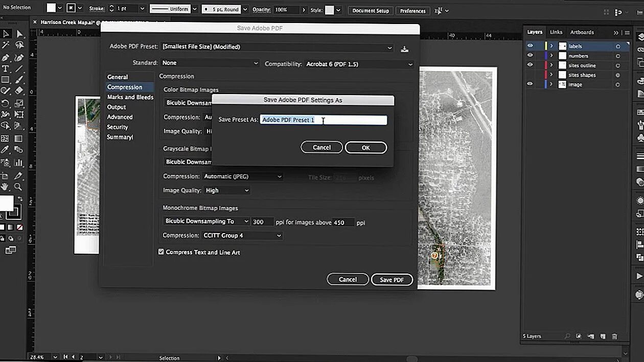Open the Output section

117,107
